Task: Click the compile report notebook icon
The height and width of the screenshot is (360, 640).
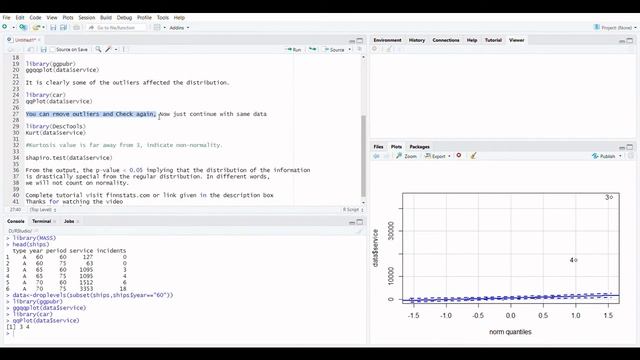Action: (124, 49)
